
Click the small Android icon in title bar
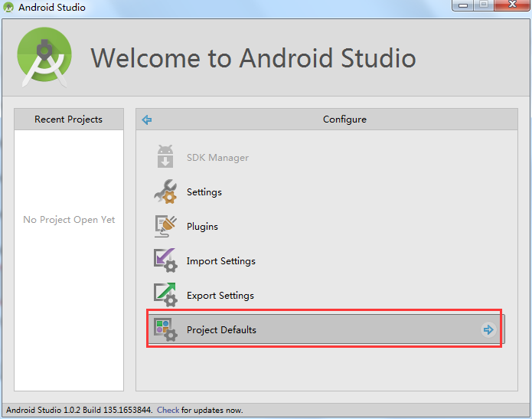click(x=10, y=8)
